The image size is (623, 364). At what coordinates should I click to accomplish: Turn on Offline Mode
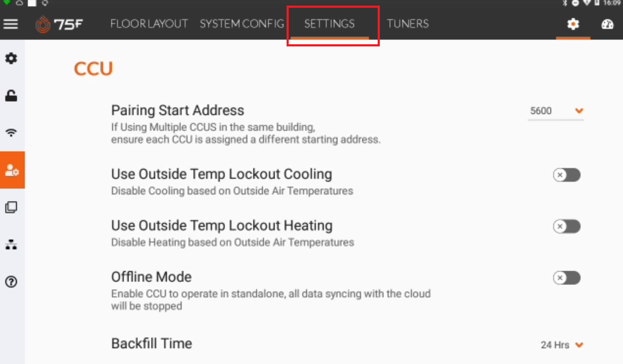tap(567, 278)
